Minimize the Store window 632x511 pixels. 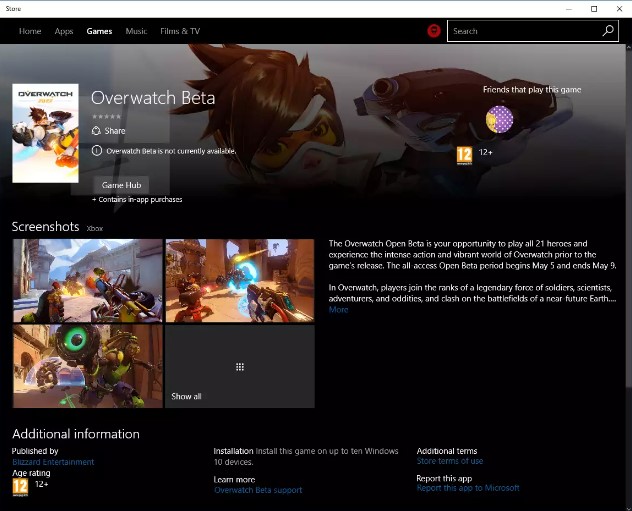[x=569, y=9]
